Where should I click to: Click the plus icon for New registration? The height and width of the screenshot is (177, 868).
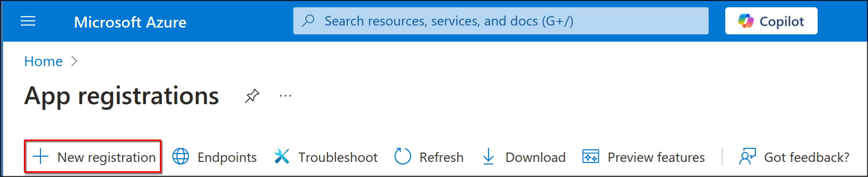40,157
